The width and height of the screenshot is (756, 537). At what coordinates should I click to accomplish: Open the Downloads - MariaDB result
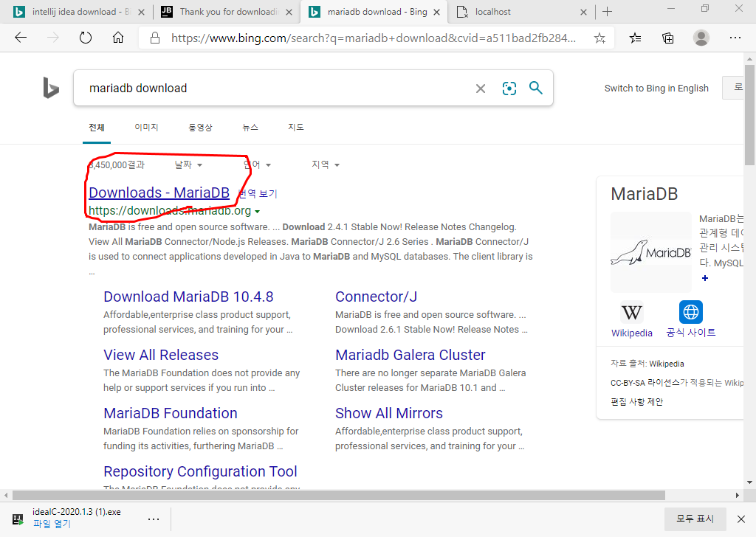click(x=159, y=193)
